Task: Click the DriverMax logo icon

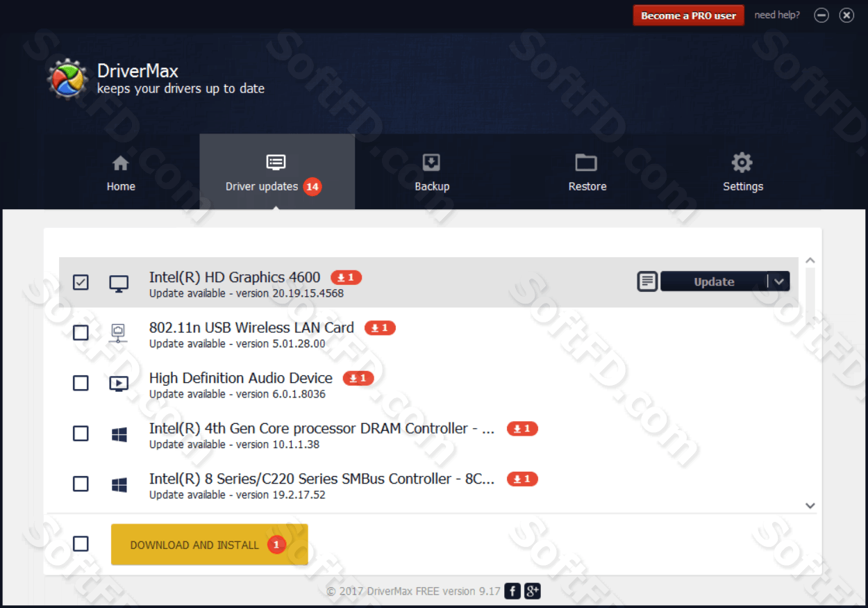Action: click(67, 79)
